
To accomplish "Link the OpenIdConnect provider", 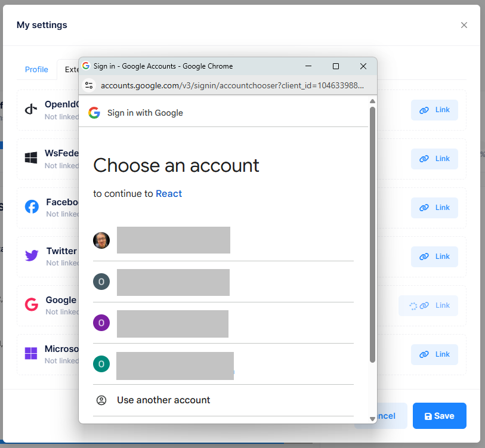I will pos(434,110).
